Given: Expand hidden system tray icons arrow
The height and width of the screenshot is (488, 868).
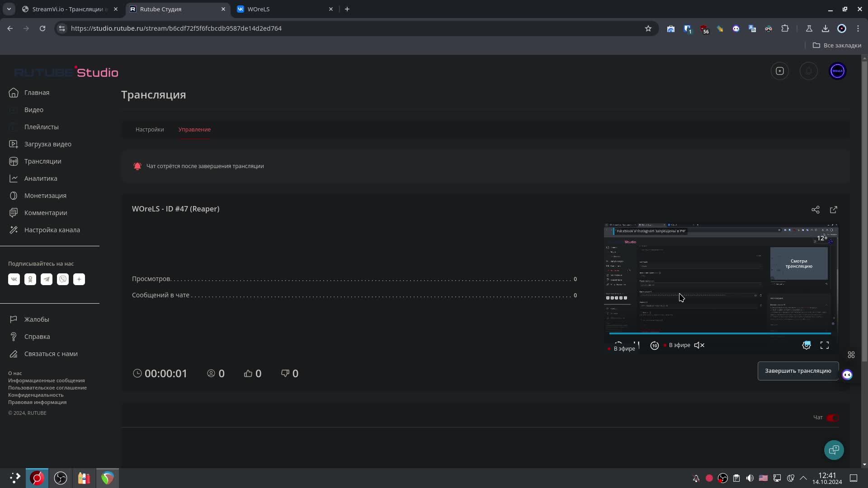Looking at the screenshot, I should coord(803,478).
